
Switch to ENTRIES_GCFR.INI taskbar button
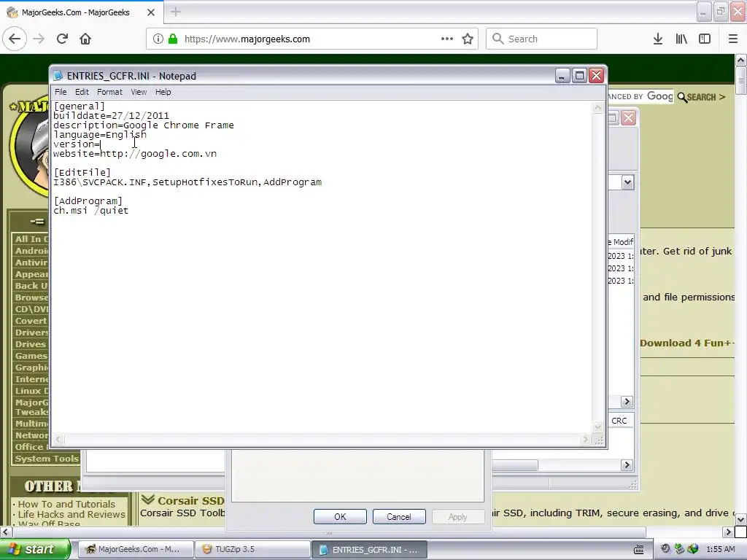[x=369, y=550]
